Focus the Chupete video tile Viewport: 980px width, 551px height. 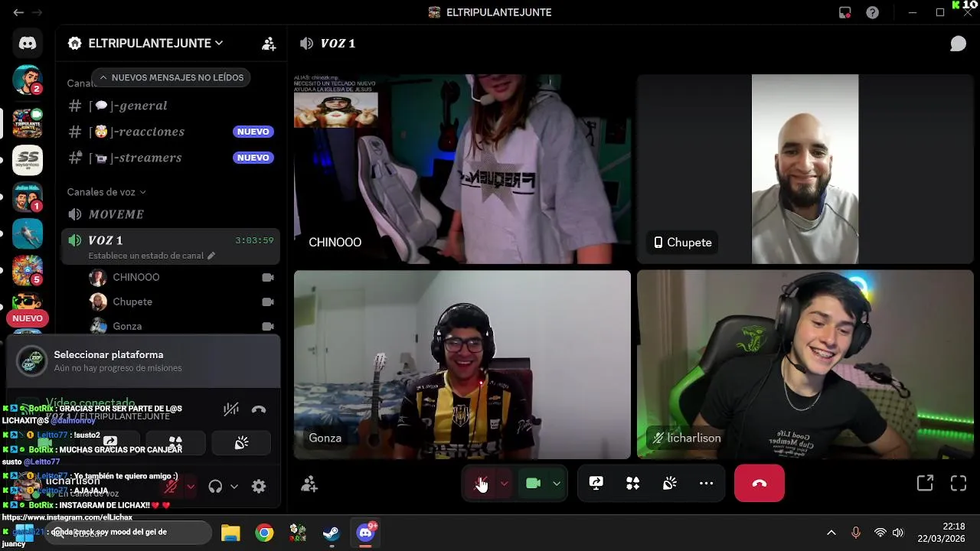tap(805, 169)
